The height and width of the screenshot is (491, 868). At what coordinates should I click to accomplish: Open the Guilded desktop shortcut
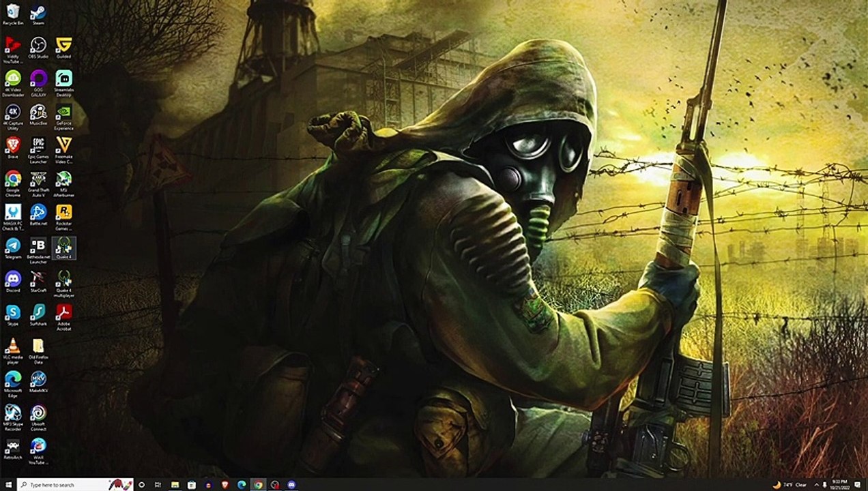pyautogui.click(x=63, y=48)
